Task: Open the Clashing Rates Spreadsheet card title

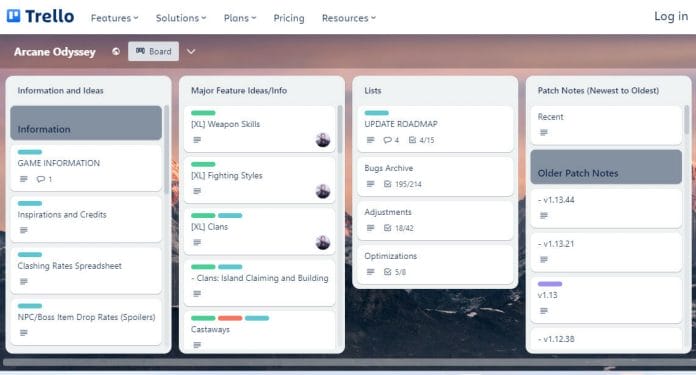Action: point(70,266)
